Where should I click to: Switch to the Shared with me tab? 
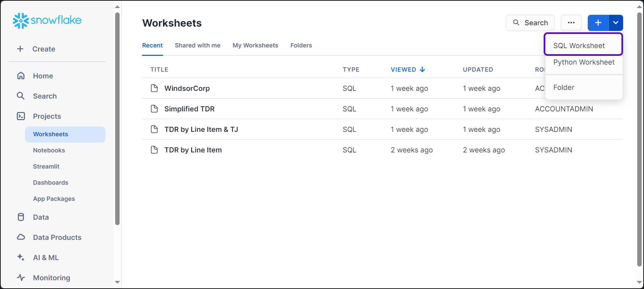click(197, 45)
